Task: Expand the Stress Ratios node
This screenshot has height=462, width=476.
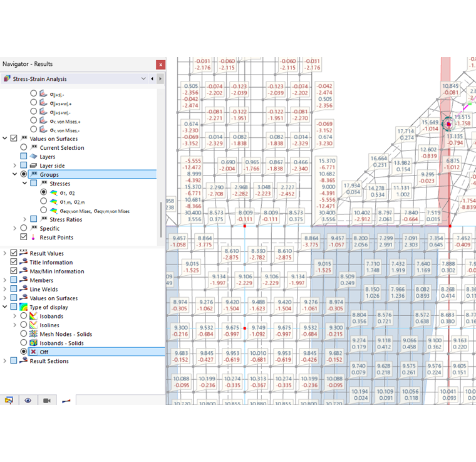Action: click(x=25, y=219)
